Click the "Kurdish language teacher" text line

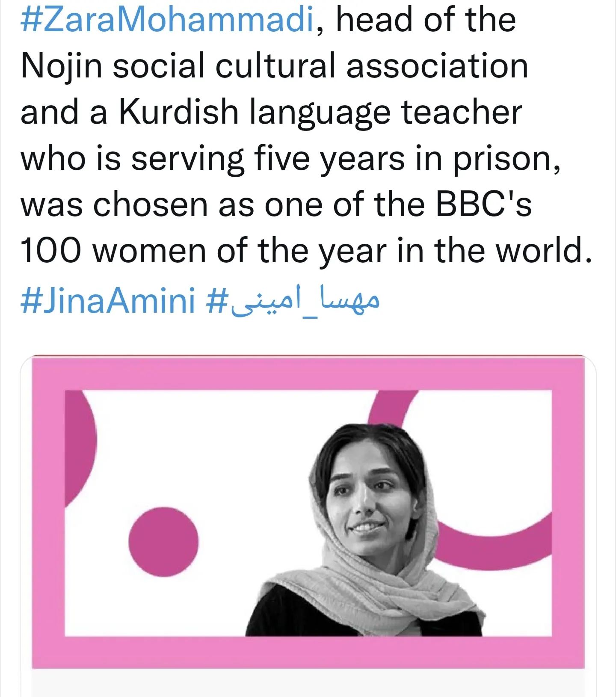point(271,113)
